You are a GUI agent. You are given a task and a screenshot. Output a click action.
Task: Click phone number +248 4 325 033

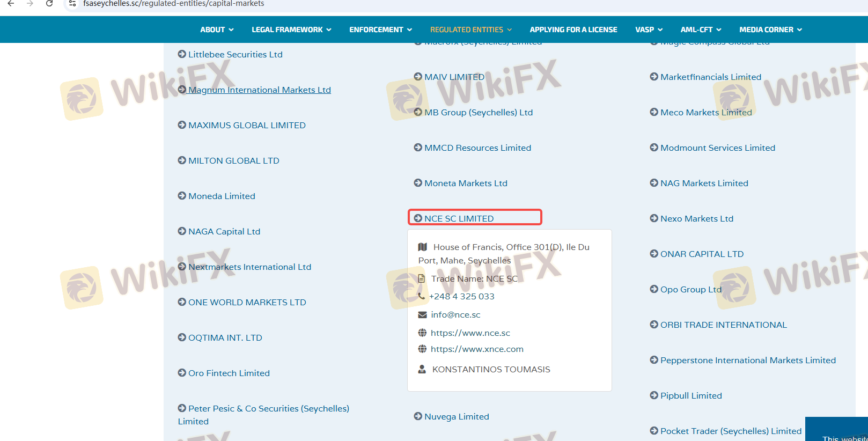point(462,296)
